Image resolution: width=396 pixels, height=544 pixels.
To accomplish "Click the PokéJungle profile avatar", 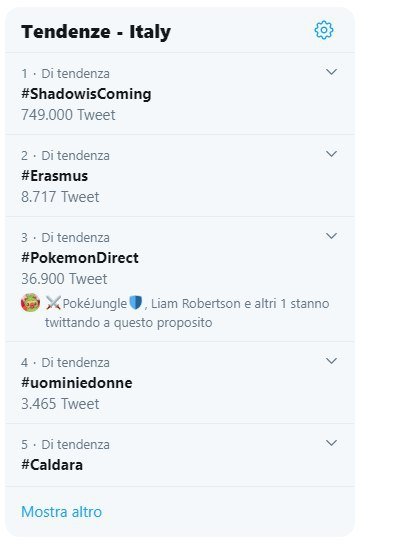I will (x=31, y=303).
